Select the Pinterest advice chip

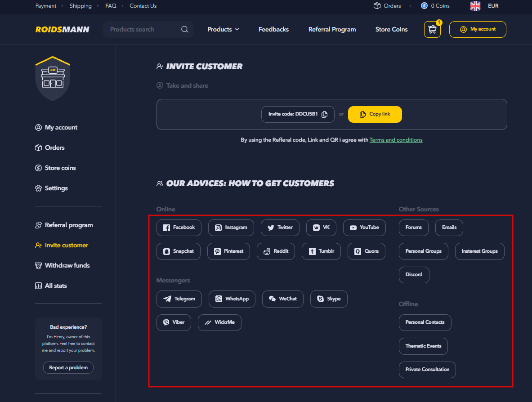pos(229,251)
